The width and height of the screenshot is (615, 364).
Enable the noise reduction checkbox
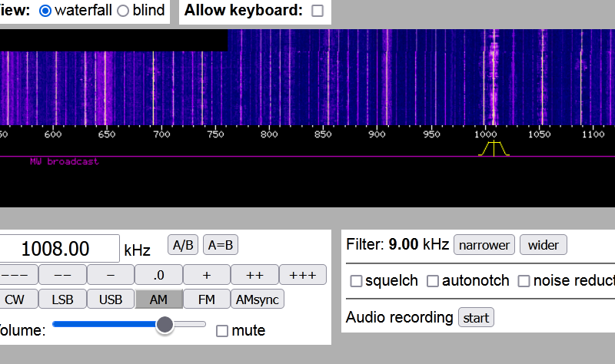point(524,281)
